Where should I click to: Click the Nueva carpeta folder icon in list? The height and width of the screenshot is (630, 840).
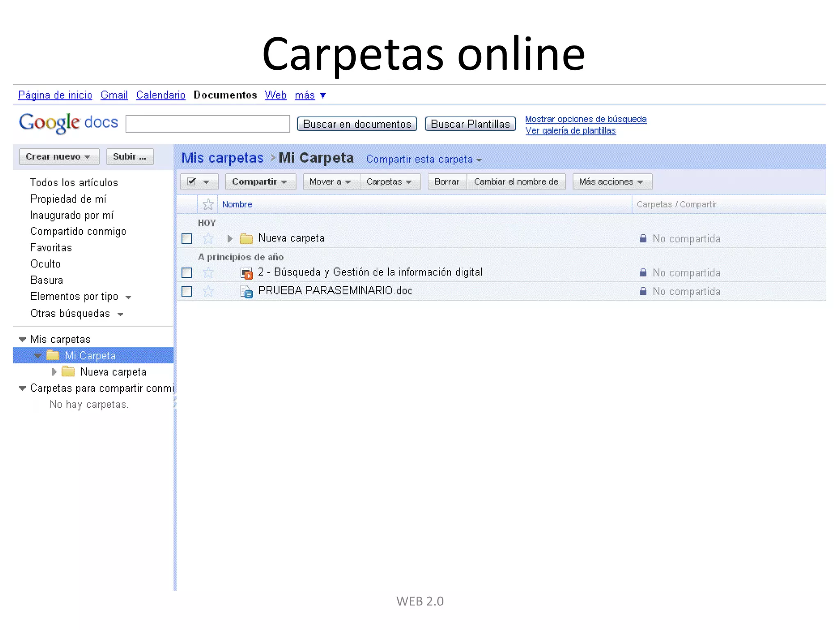coord(246,238)
